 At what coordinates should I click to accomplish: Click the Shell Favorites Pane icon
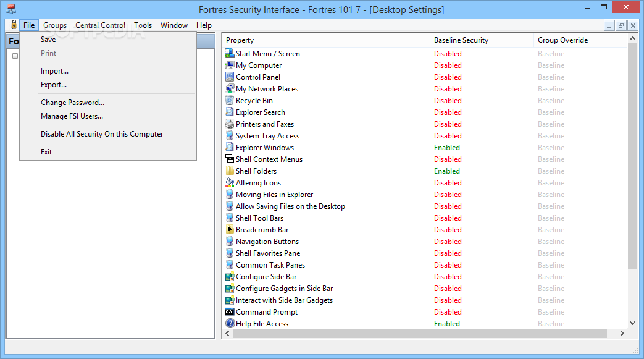coord(230,253)
